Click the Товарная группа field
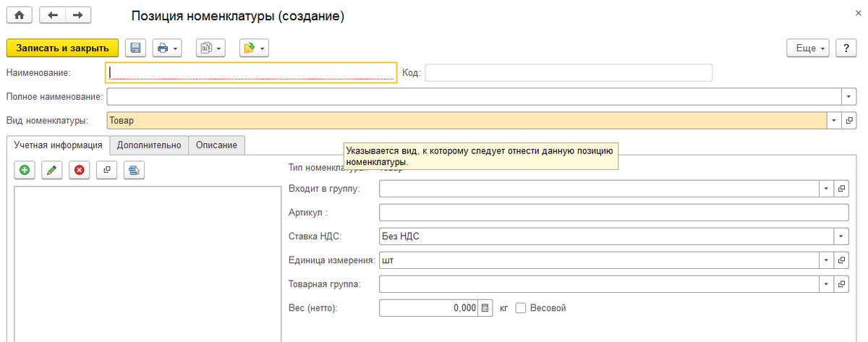The height and width of the screenshot is (342, 868). tap(600, 284)
